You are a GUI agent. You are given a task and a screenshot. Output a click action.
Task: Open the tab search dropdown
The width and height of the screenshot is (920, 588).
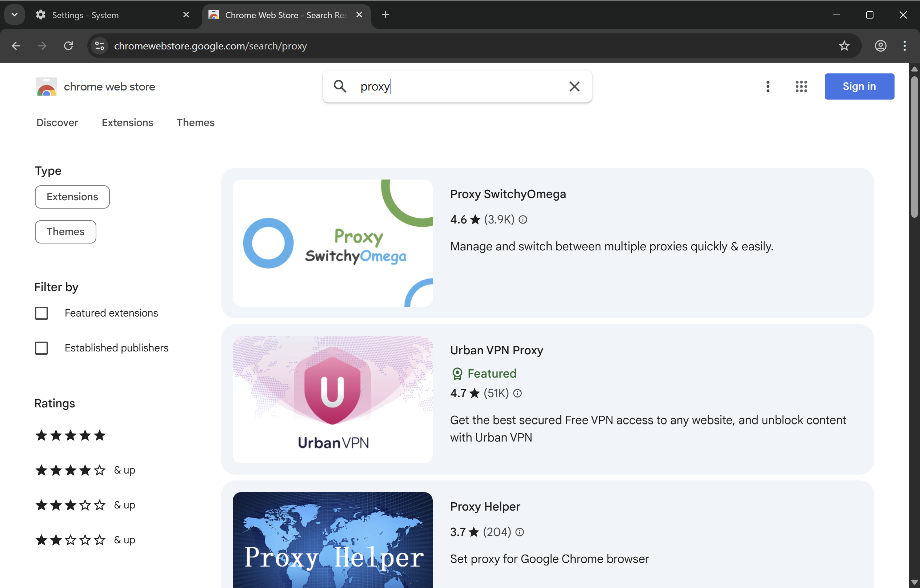[x=15, y=15]
